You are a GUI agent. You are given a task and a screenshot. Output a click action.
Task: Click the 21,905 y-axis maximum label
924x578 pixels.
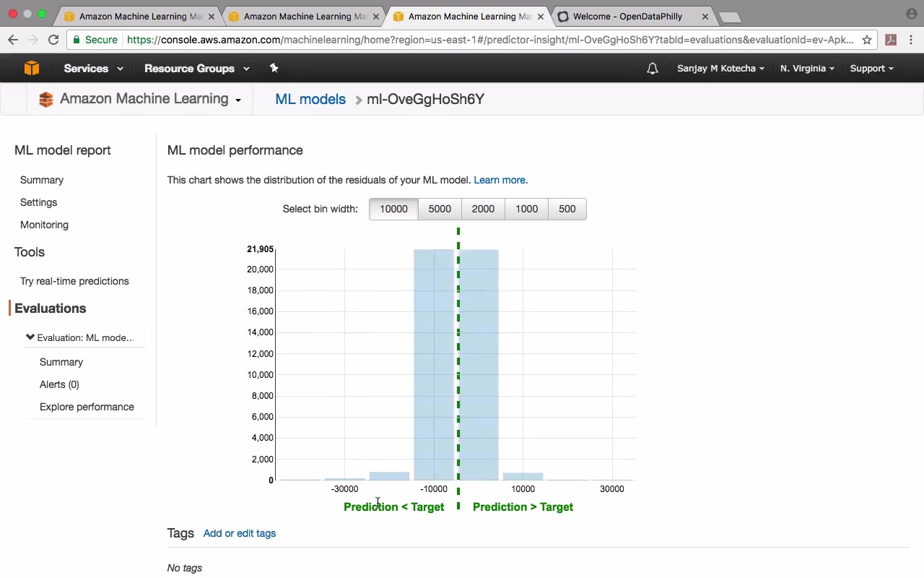click(260, 249)
